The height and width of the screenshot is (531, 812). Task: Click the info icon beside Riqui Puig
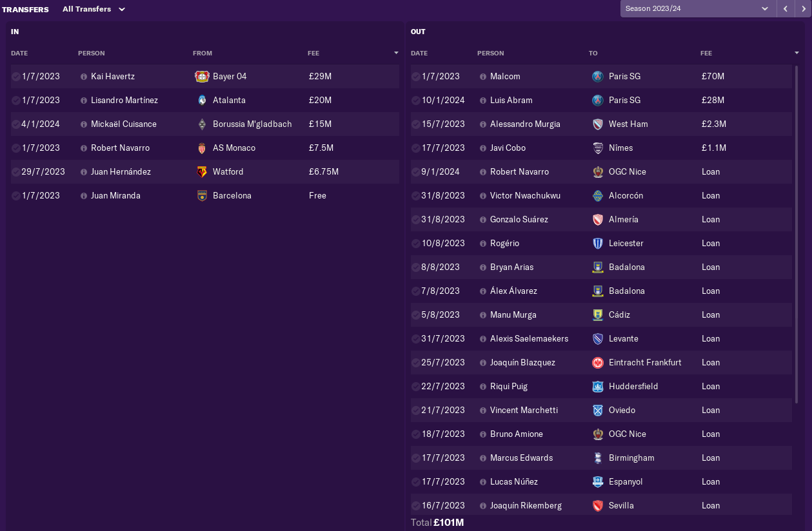[x=483, y=387]
